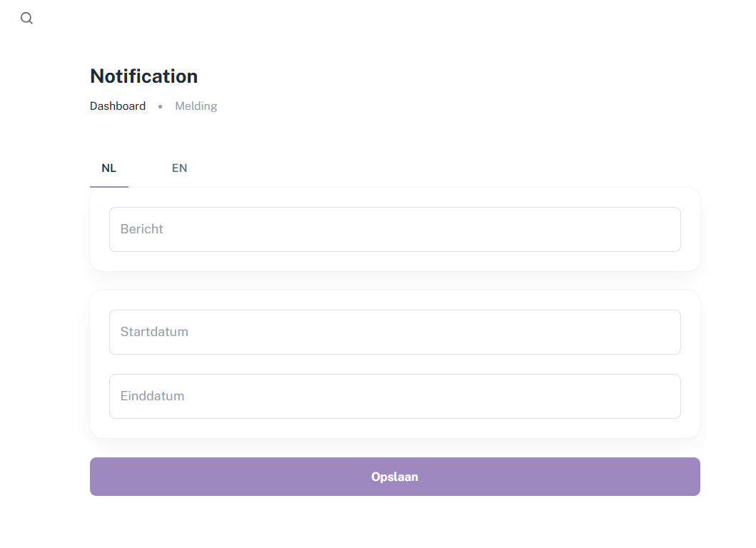The image size is (756, 548).
Task: Click the Startdatum date field
Action: pos(395,332)
